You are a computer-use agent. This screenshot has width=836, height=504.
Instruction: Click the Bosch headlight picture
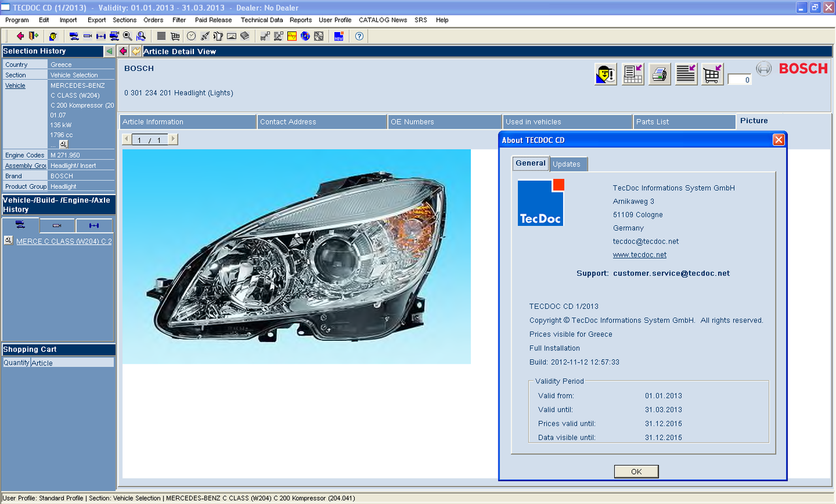[x=297, y=256]
